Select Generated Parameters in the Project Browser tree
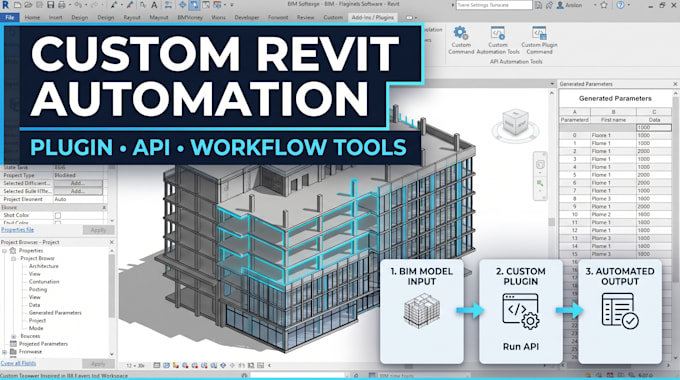Viewport: 680px width, 380px height. [x=55, y=313]
